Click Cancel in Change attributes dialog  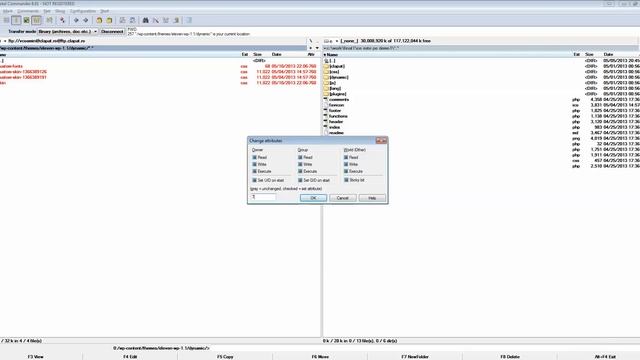tap(342, 198)
